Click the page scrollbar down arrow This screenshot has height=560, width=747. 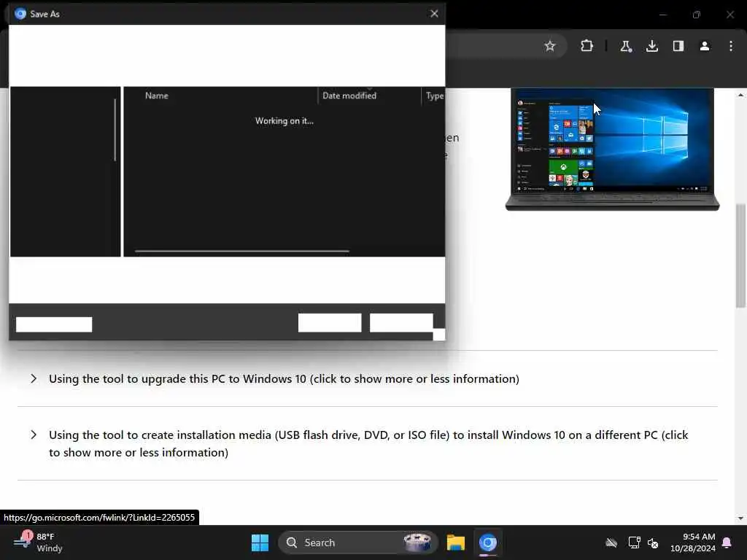pyautogui.click(x=740, y=518)
